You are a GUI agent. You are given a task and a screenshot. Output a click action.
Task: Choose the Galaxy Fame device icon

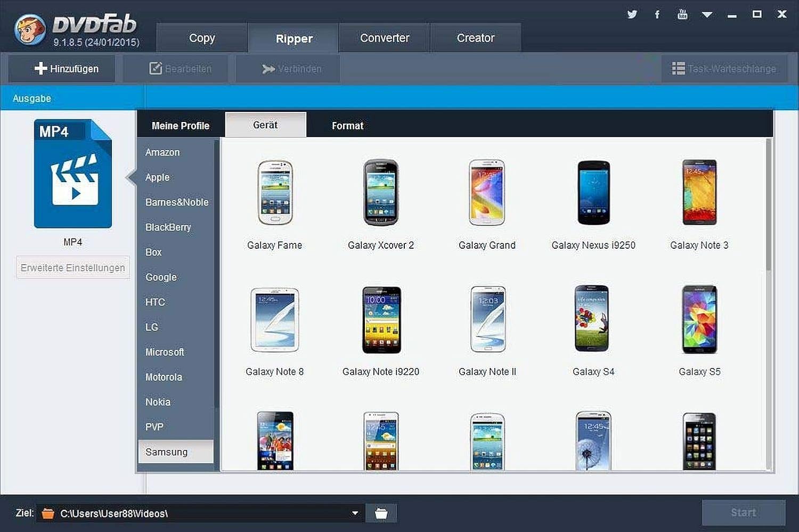tap(275, 193)
